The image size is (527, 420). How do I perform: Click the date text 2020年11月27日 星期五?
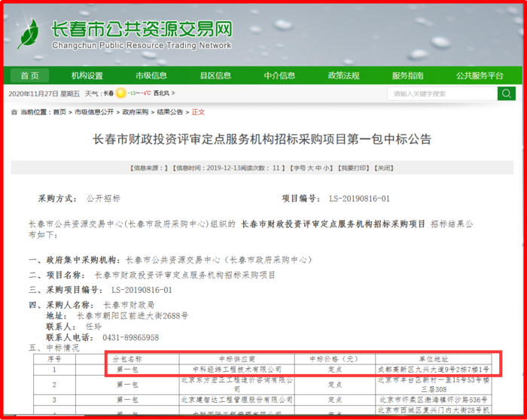pyautogui.click(x=44, y=93)
